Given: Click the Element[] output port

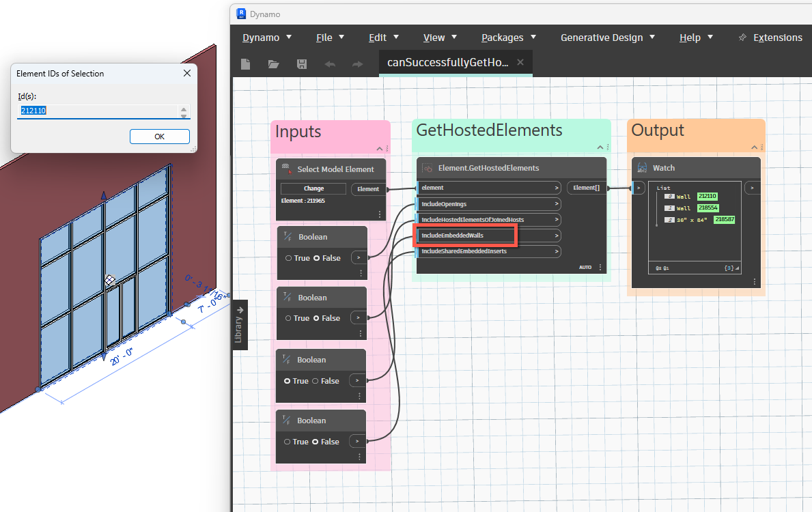Looking at the screenshot, I should [x=587, y=188].
